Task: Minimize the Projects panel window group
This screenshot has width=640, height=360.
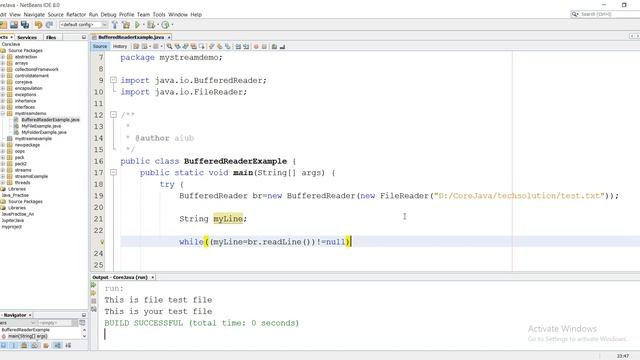Action: pos(84,37)
